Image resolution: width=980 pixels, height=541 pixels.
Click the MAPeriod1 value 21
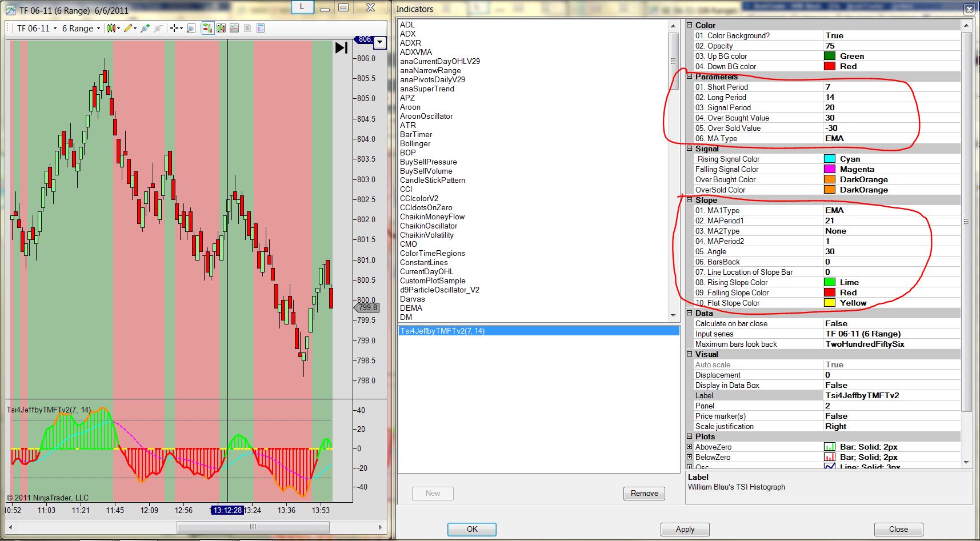[891, 221]
